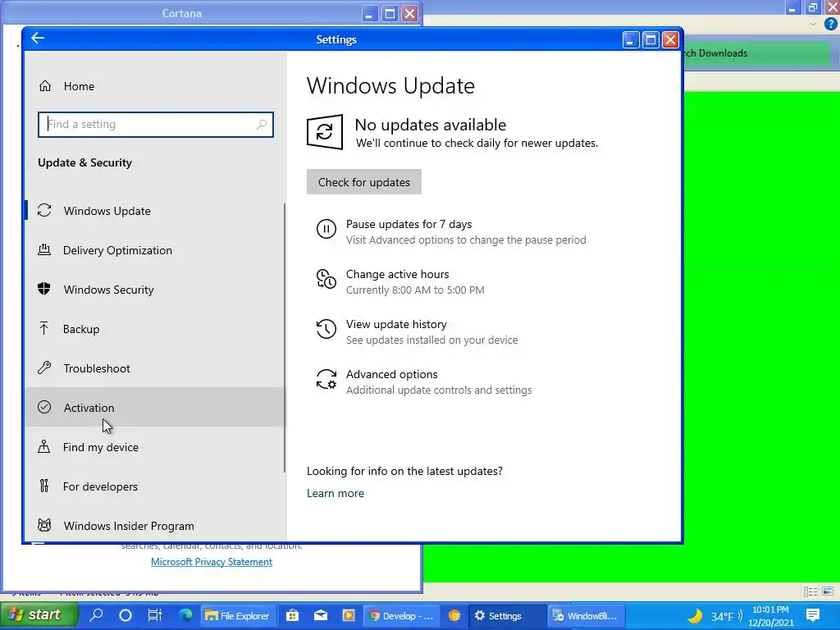Click the For developers tools icon

[44, 486]
